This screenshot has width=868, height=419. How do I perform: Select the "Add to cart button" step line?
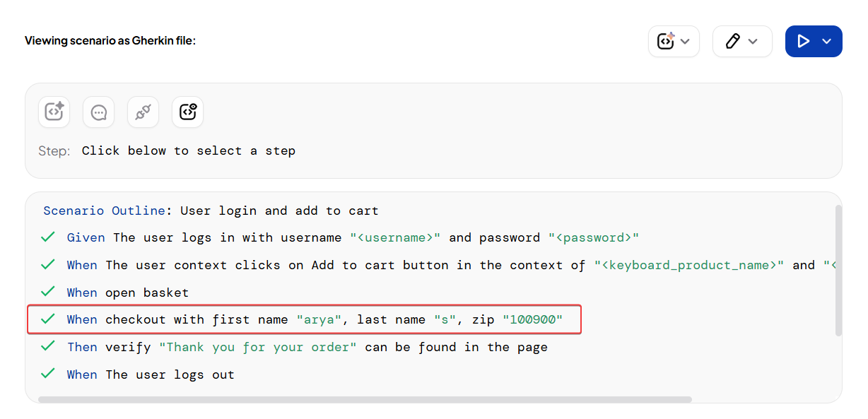coord(424,265)
